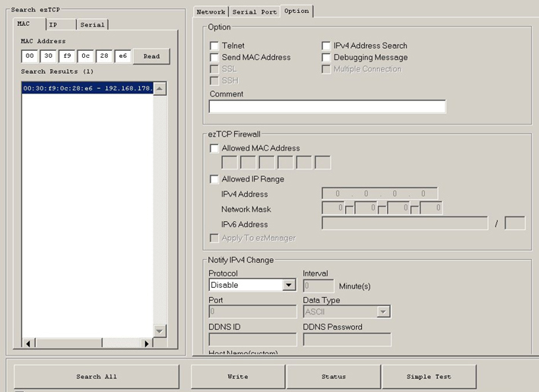Click the first Allowed MAC Address octet box
This screenshot has height=392, width=539.
[230, 163]
